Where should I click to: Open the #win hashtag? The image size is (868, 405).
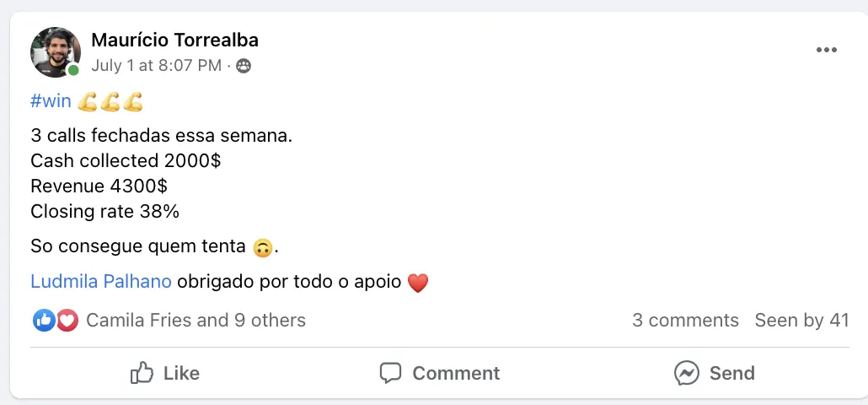[x=51, y=101]
